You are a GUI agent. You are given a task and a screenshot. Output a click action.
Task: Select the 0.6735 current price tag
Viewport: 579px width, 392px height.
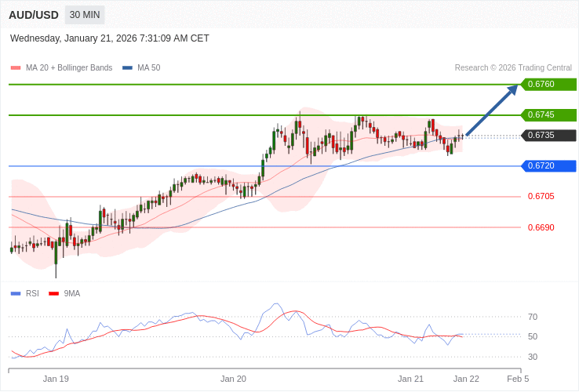click(x=548, y=136)
